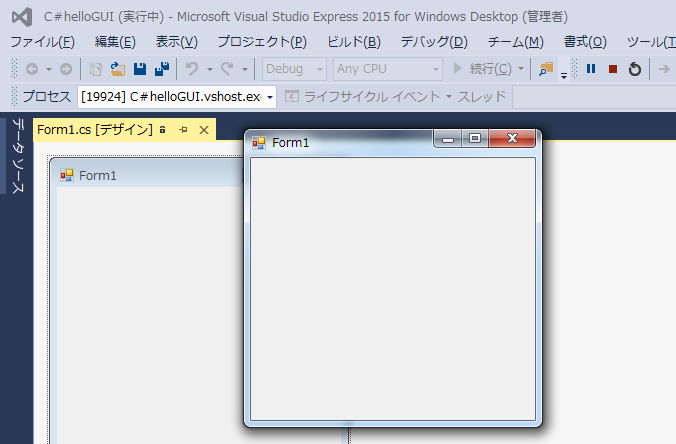Toggle pin on the Form1.cs design tab
Screen dimensions: 676x444
(183, 129)
